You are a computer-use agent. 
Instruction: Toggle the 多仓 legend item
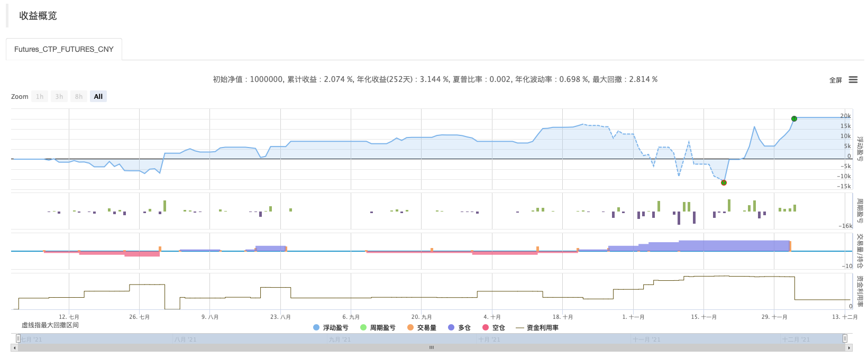459,328
